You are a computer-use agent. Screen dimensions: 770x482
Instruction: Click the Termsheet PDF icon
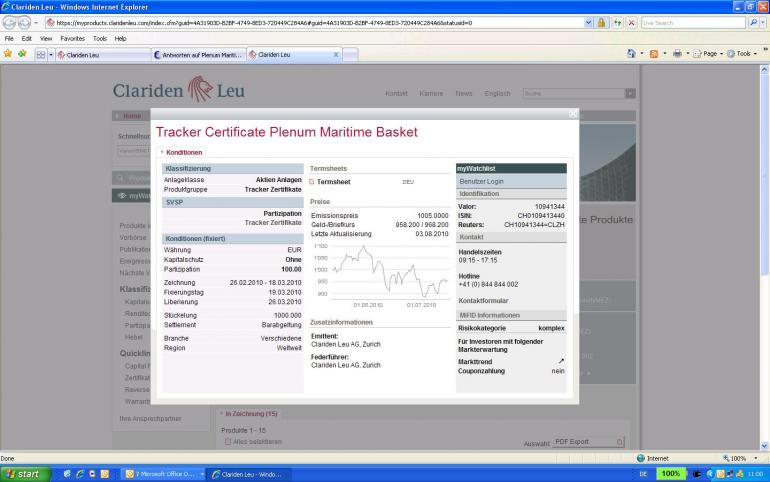(x=312, y=182)
